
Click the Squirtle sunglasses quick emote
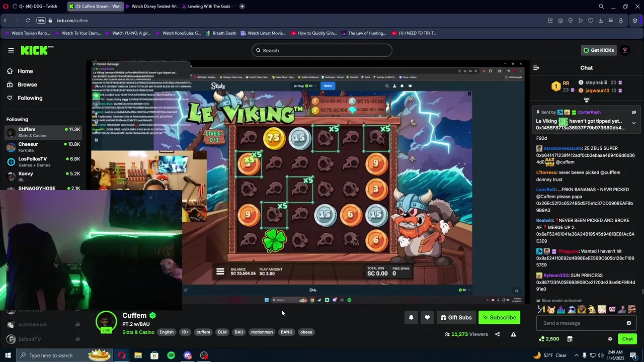pos(572,310)
